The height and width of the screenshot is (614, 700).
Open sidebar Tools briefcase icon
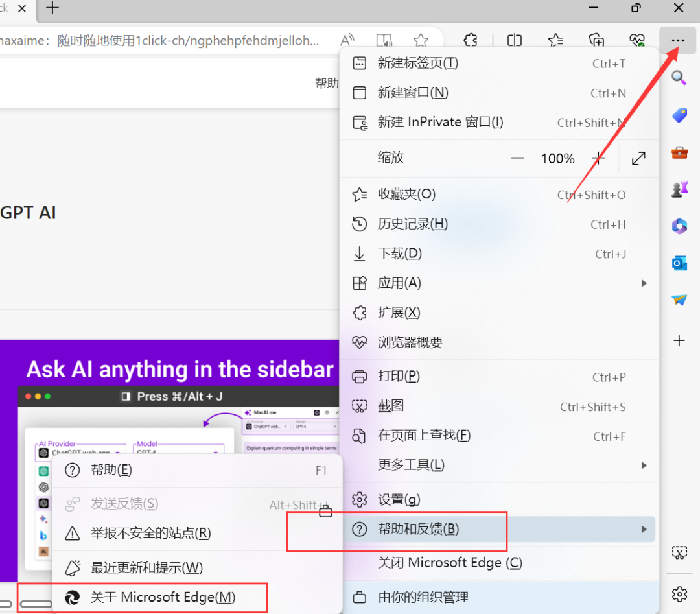coord(679,153)
